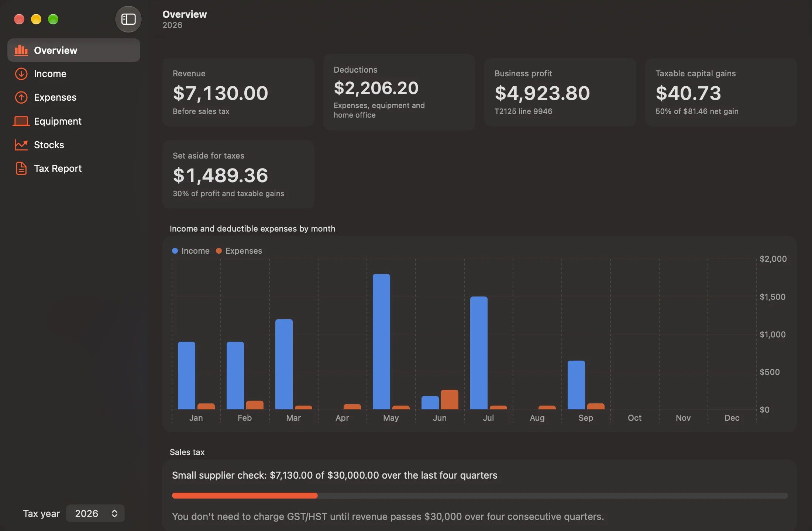Screen dimensions: 812x531
Task: Click the May income bar
Action: click(381, 341)
